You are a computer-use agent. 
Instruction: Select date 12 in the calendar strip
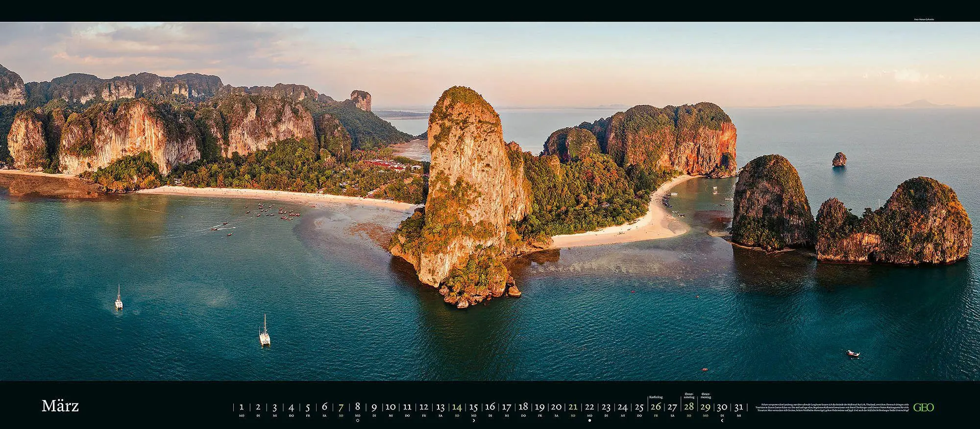click(424, 406)
